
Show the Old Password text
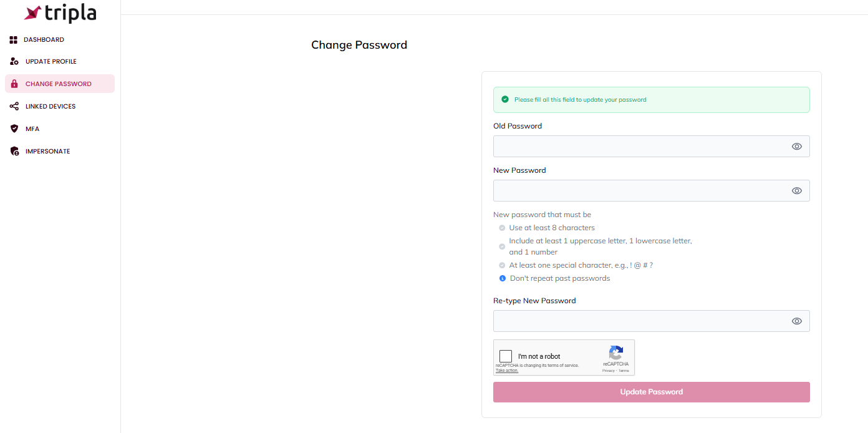pos(796,147)
